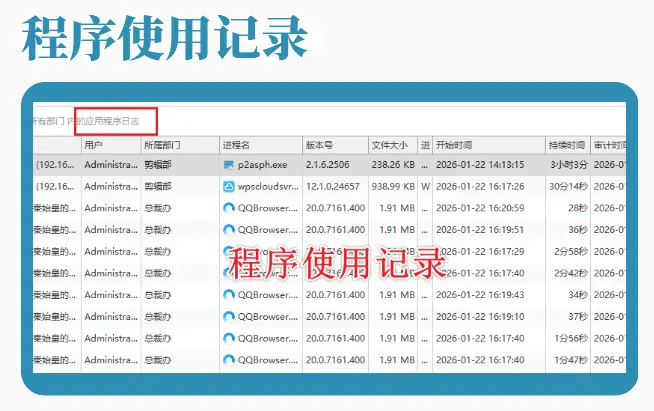This screenshot has height=411, width=654.
Task: Select the wpscloudsvr... process name
Action: pos(268,187)
